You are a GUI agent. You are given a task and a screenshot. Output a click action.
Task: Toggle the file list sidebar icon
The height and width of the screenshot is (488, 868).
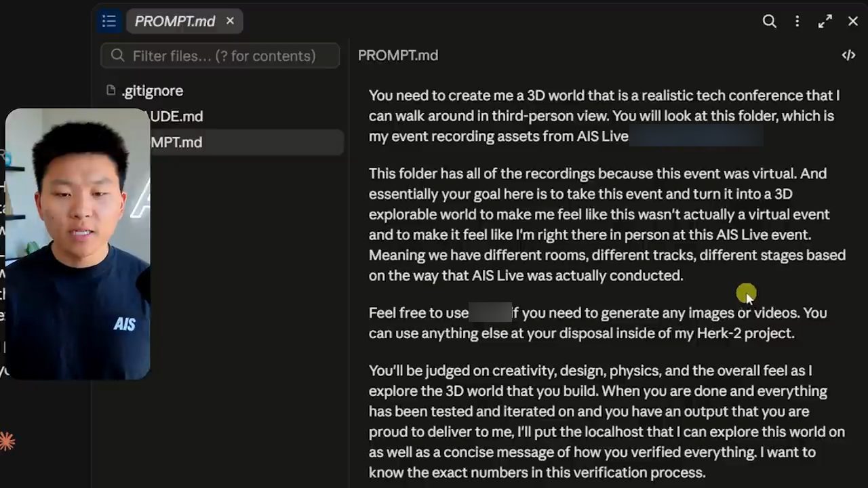109,21
